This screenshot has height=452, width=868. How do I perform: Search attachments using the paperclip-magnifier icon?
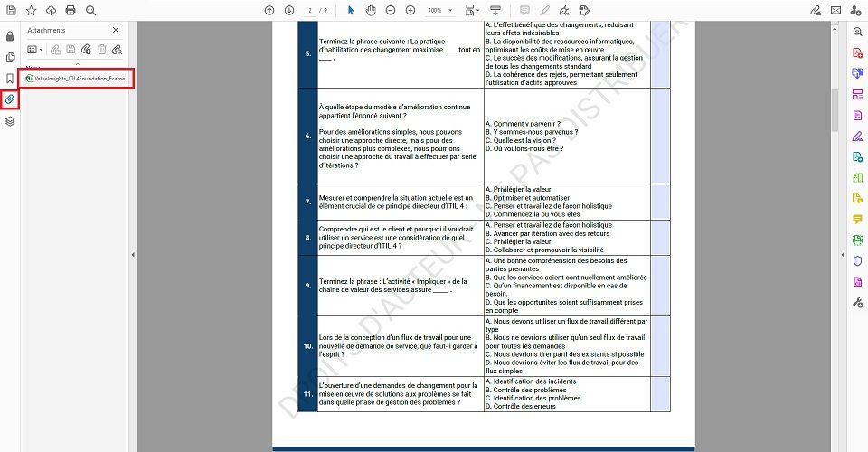point(117,49)
